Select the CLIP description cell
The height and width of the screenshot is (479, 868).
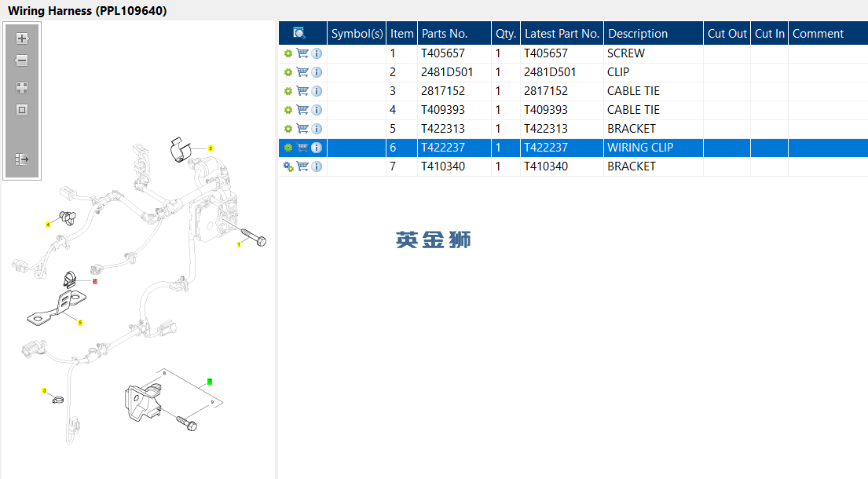654,72
